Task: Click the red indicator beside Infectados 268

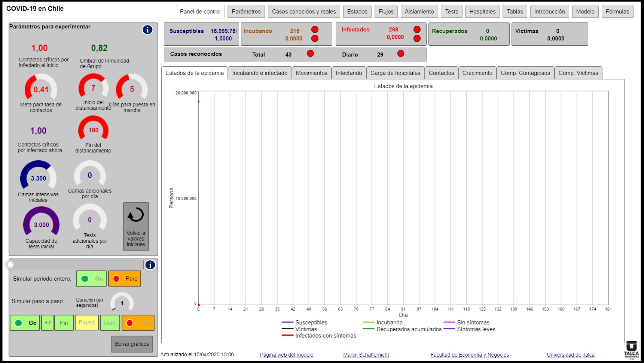Action: click(417, 30)
